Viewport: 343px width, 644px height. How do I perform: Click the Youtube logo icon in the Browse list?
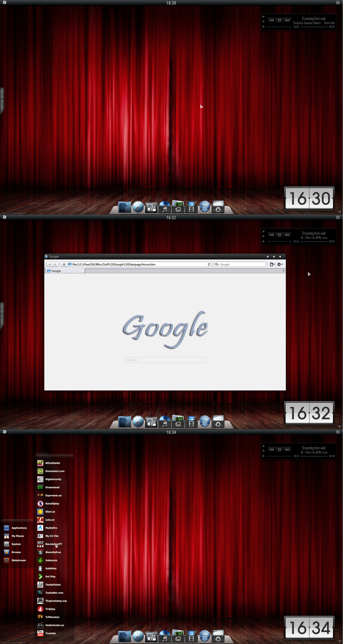[x=40, y=633]
